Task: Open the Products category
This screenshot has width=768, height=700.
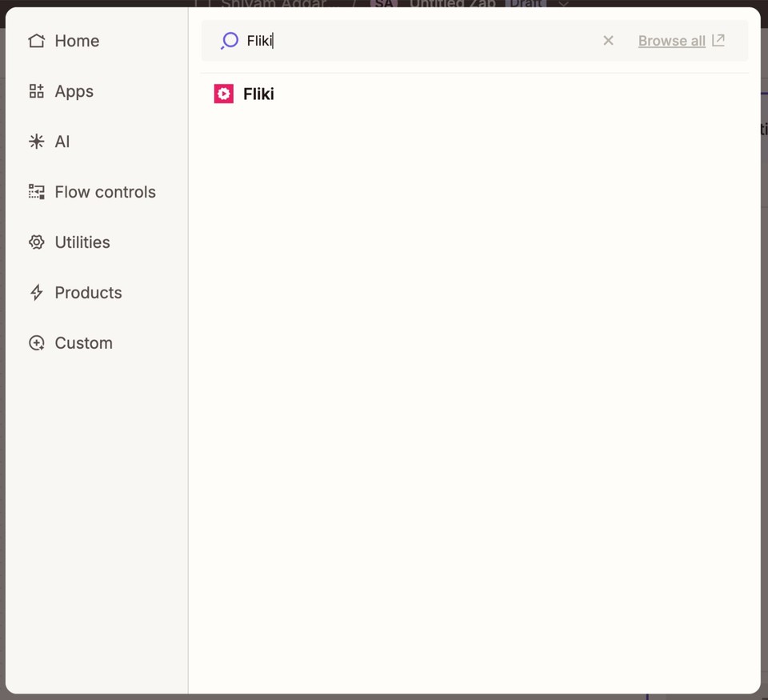Action: [75, 293]
